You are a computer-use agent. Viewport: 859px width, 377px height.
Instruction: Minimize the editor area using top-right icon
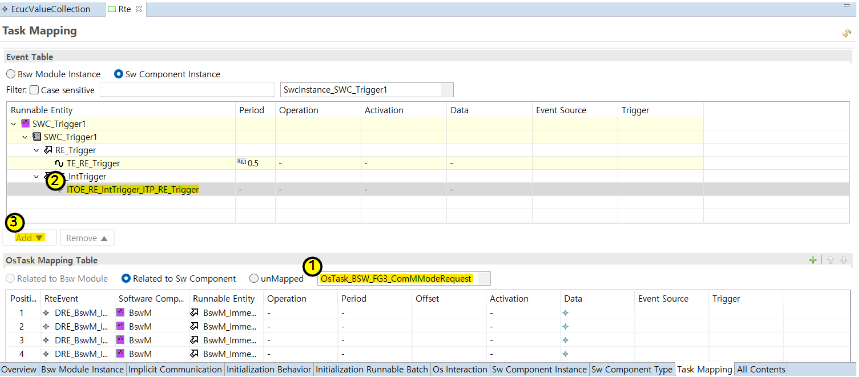(846, 5)
